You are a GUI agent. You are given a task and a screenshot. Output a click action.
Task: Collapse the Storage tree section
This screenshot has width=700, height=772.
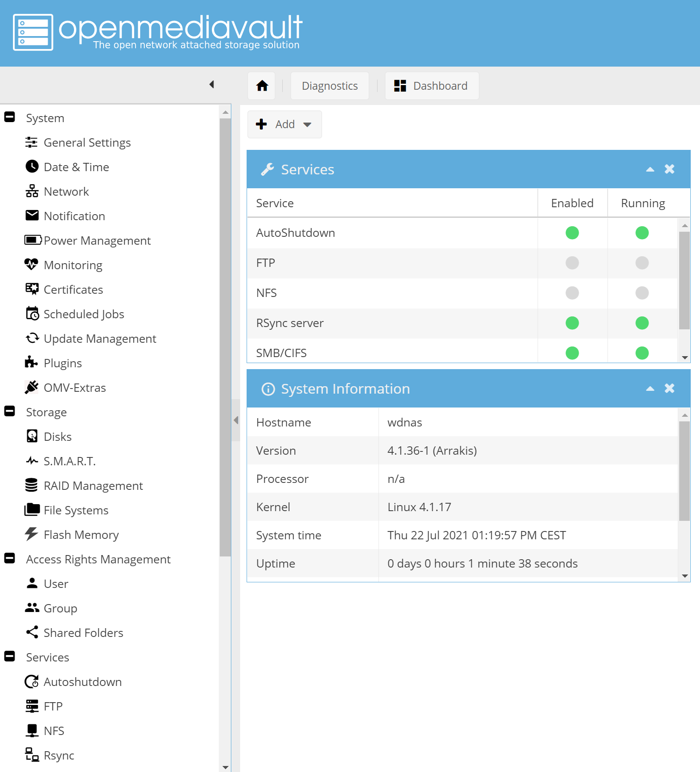10,412
